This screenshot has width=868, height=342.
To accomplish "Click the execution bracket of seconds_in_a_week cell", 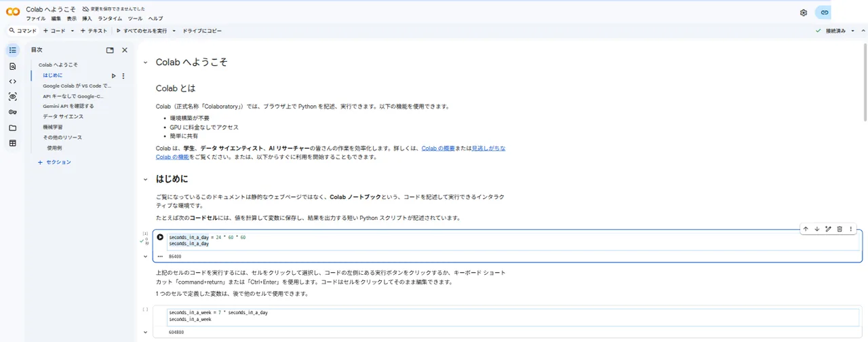I will point(145,309).
